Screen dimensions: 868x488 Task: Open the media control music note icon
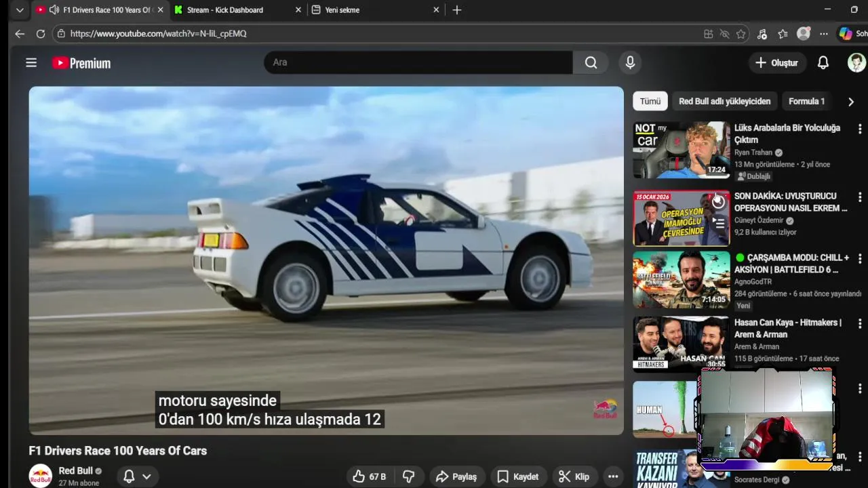coord(762,34)
